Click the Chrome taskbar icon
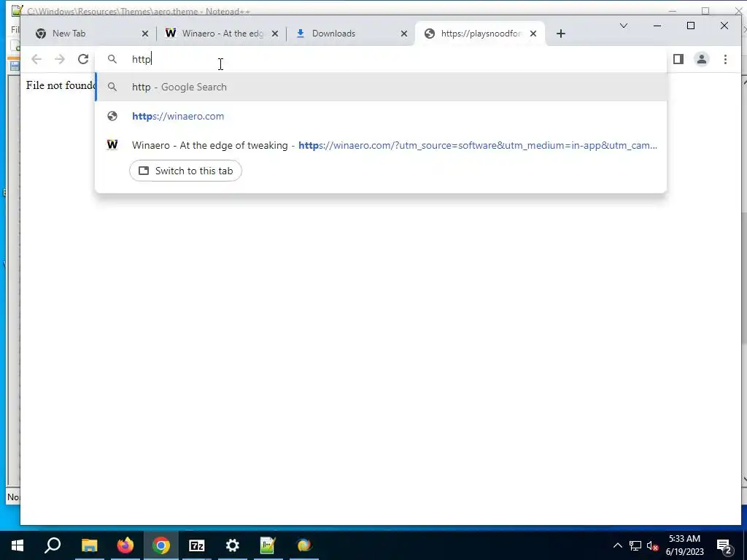747x560 pixels. point(161,545)
